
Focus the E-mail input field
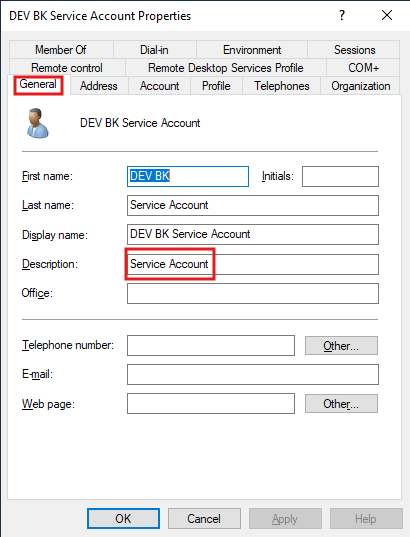(x=253, y=375)
